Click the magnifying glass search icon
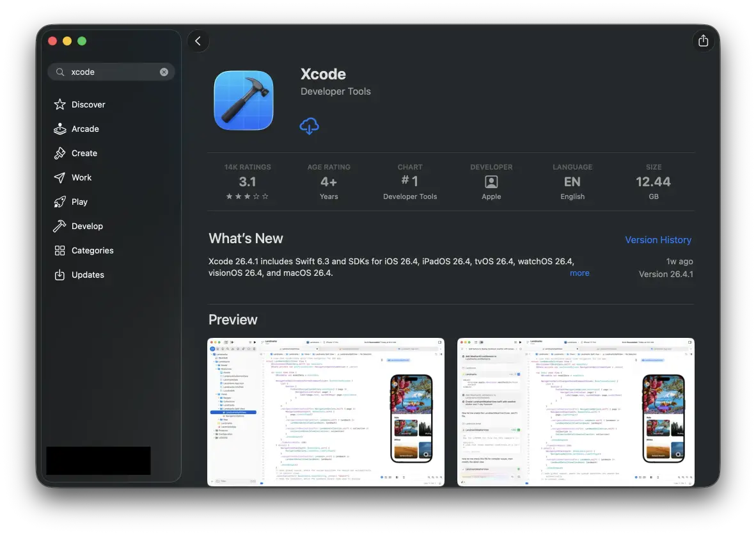Viewport: 756px width, 535px height. tap(60, 72)
